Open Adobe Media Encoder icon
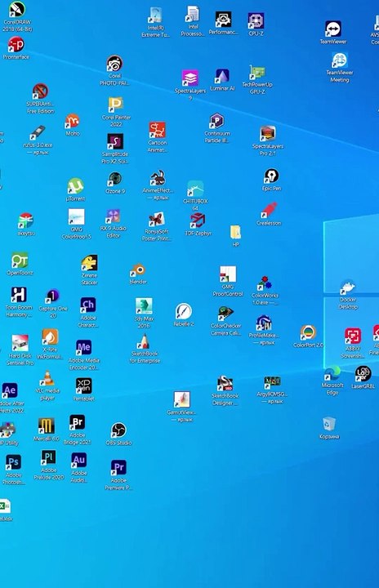 pos(83,348)
